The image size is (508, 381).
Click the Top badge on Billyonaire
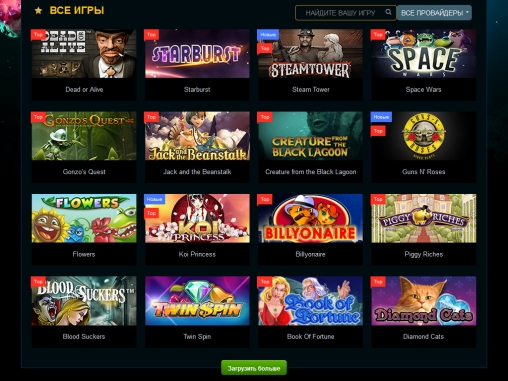(265, 199)
